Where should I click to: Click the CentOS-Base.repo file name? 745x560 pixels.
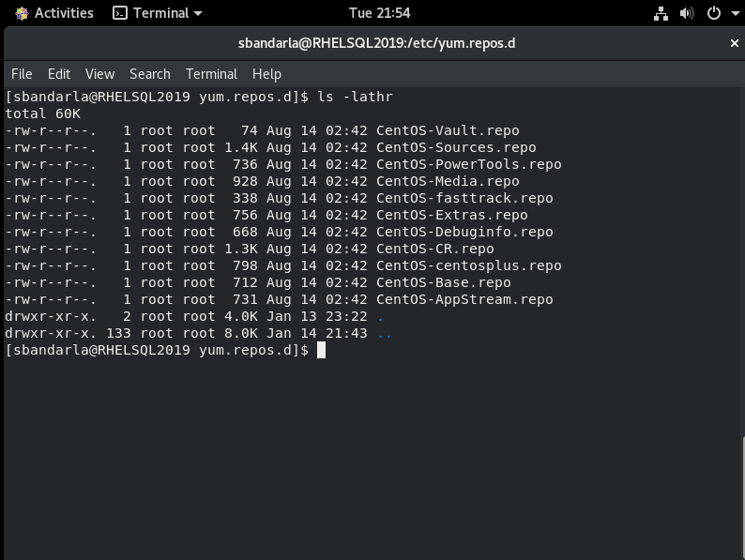443,282
